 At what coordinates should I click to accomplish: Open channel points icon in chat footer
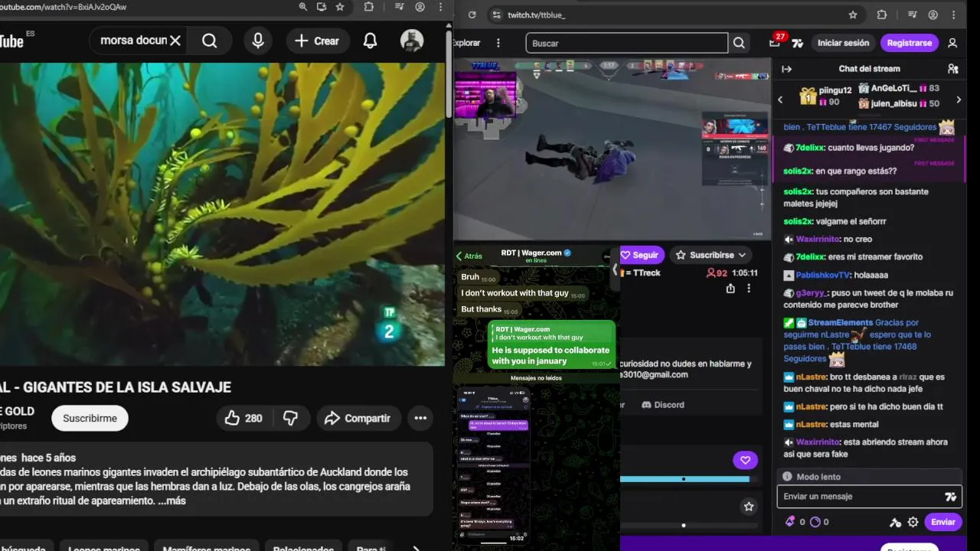(815, 522)
